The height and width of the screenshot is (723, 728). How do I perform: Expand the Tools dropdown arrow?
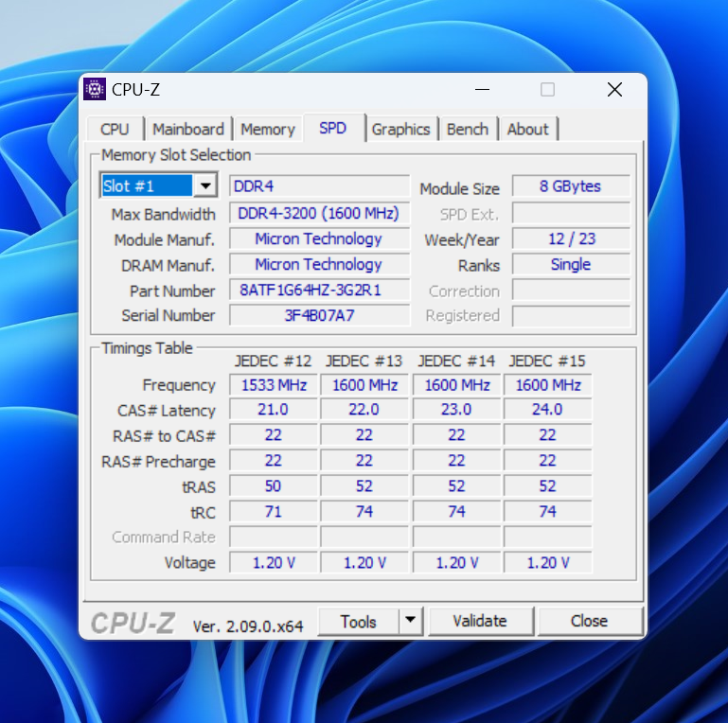click(411, 621)
